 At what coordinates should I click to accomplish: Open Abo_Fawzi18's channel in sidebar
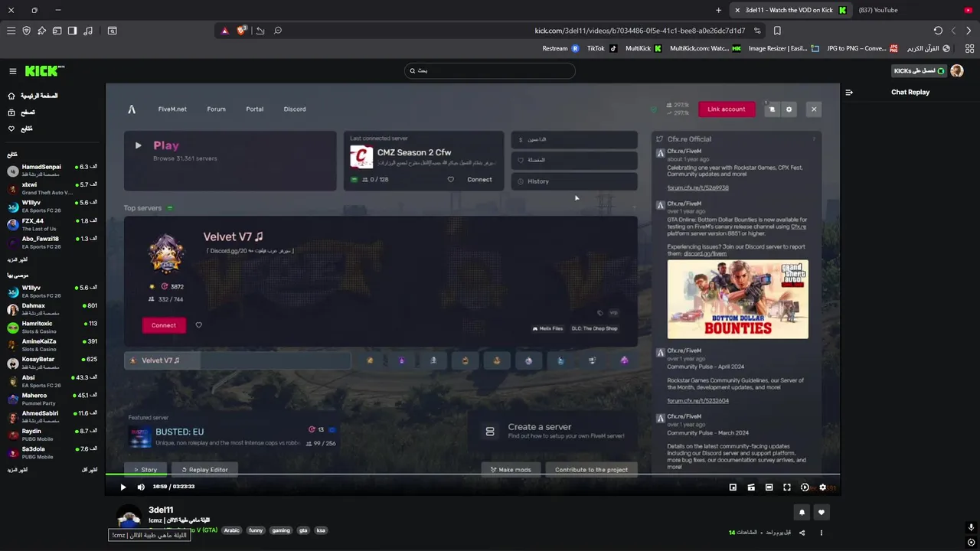pos(52,243)
